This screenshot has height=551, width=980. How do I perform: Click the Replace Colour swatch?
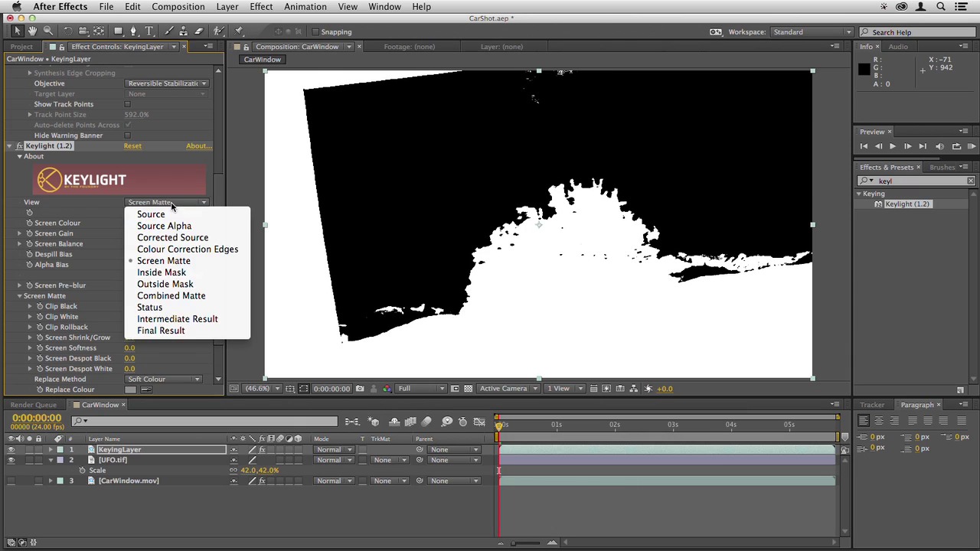pos(130,390)
